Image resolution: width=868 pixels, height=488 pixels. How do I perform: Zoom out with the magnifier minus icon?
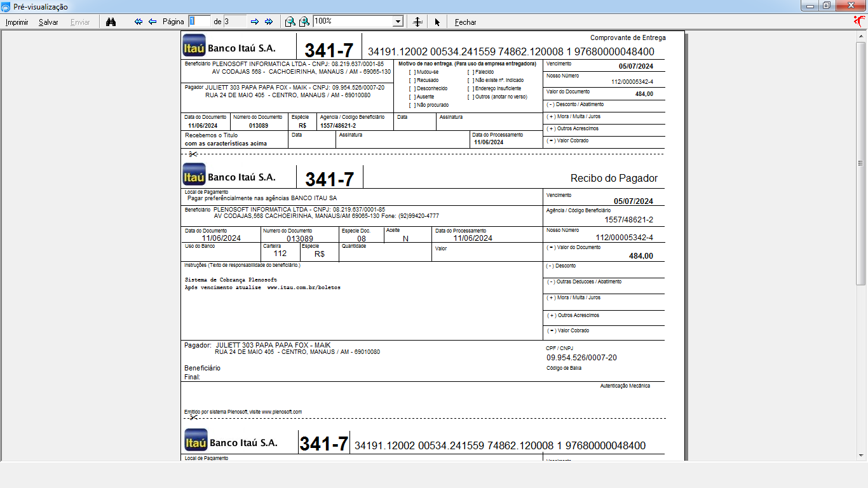290,22
